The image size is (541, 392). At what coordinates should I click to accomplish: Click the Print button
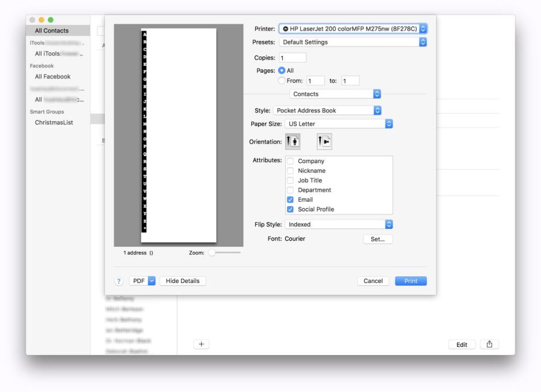[411, 281]
